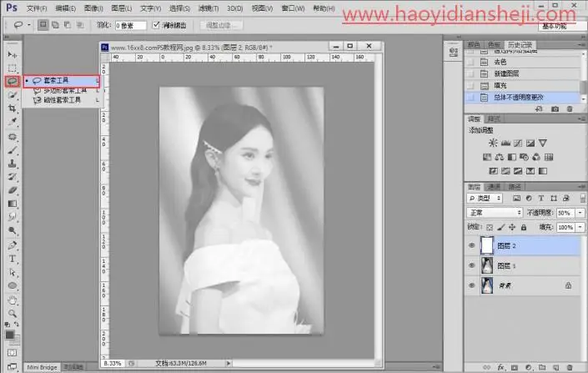Screen dimensions: 588x373
Task: Open the layer filter type dropdown
Action: (485, 198)
